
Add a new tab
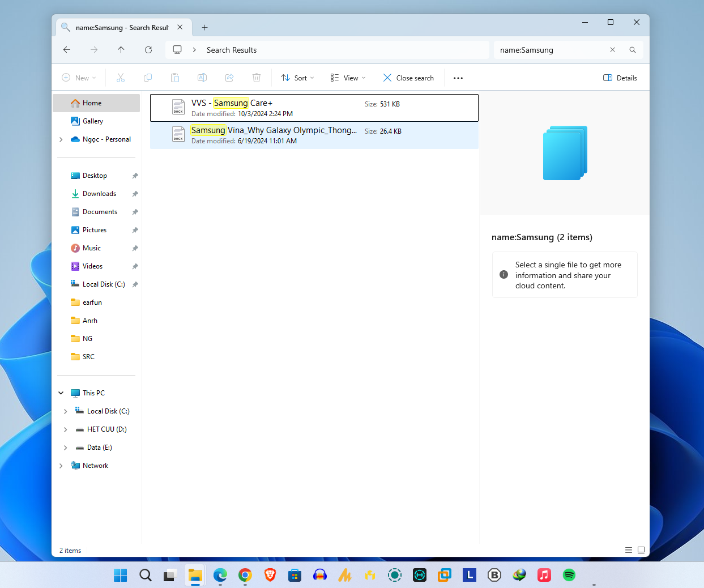(x=204, y=27)
